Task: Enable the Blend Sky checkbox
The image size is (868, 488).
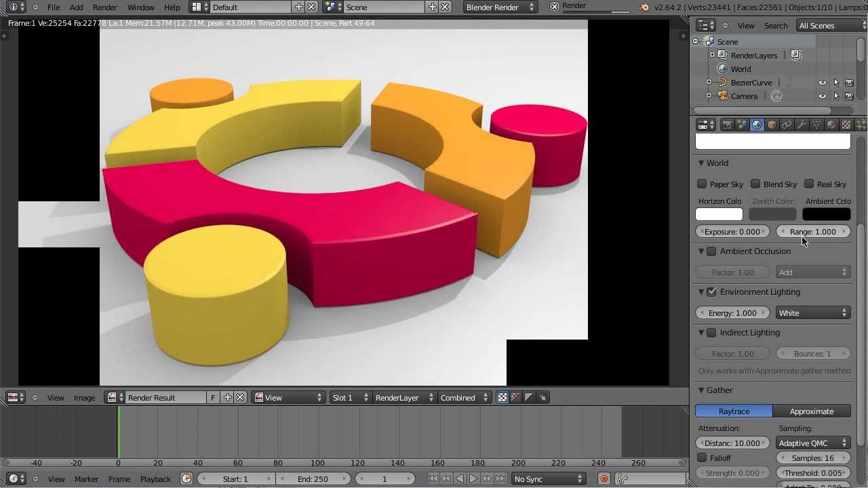Action: click(x=755, y=184)
